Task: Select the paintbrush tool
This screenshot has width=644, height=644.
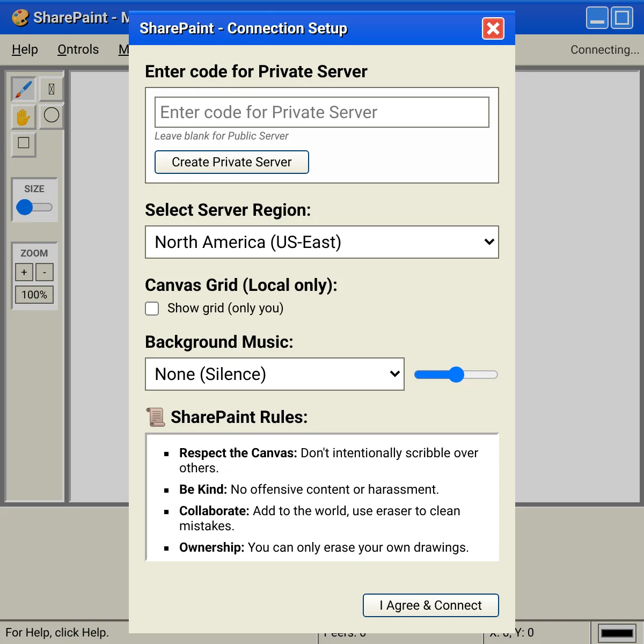Action: click(x=24, y=89)
